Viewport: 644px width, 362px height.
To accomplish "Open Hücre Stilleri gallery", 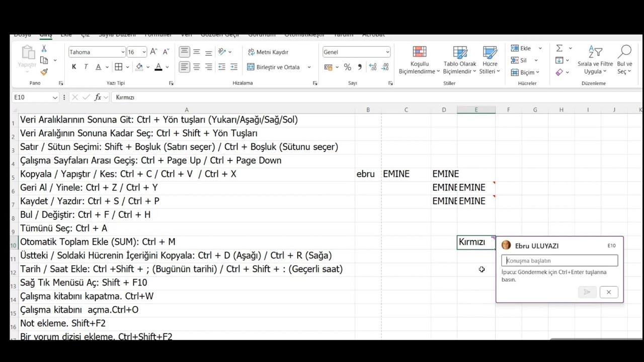I will tap(490, 60).
